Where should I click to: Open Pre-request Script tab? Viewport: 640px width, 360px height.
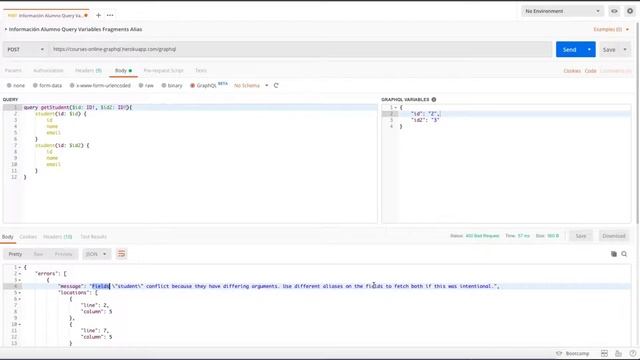(x=163, y=71)
